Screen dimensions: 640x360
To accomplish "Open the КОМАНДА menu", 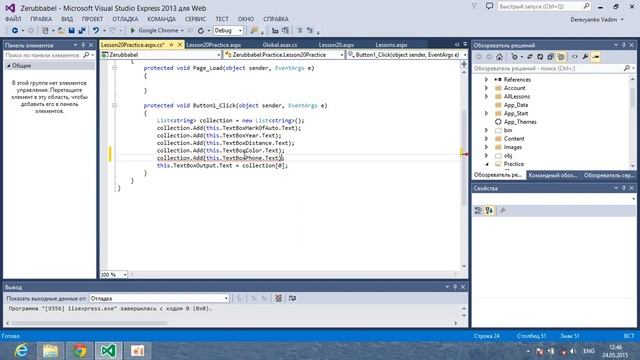I will (161, 19).
